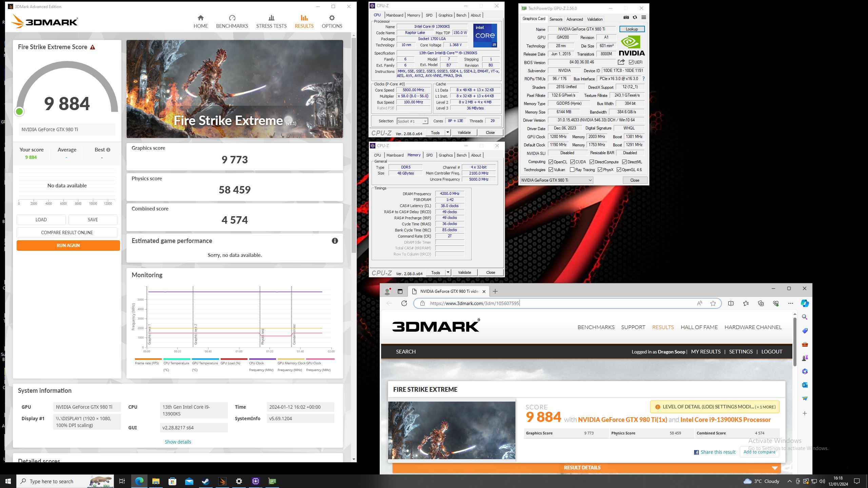Screen dimensions: 868x488
Task: Open Tools dropdown arrow in CPU-Z Memory window
Action: (x=448, y=272)
